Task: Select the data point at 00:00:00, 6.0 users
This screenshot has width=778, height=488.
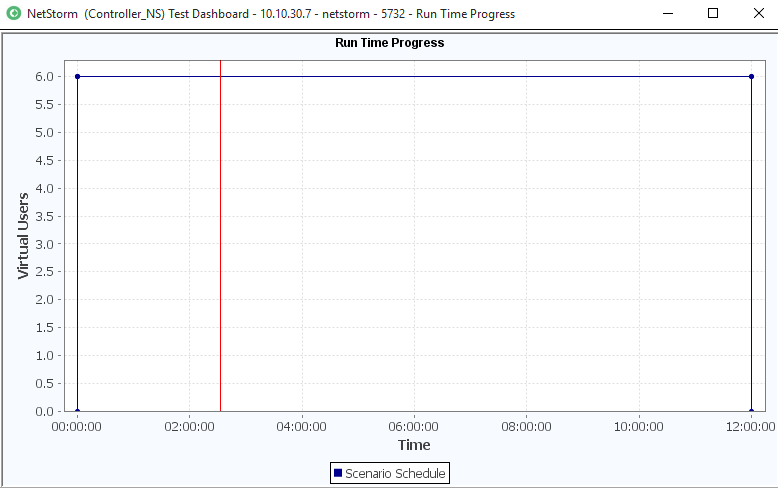Action: pyautogui.click(x=77, y=76)
